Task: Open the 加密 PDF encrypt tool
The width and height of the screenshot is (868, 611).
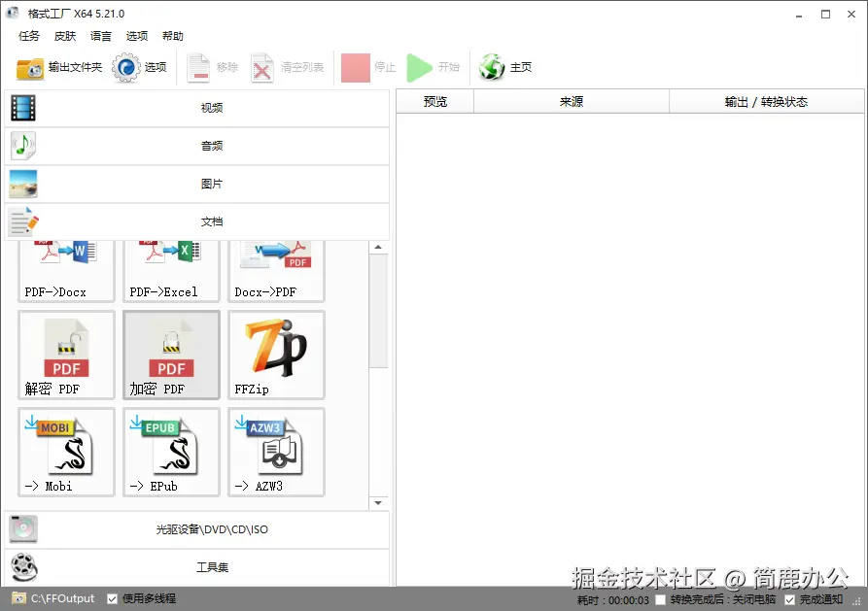Action: tap(171, 355)
